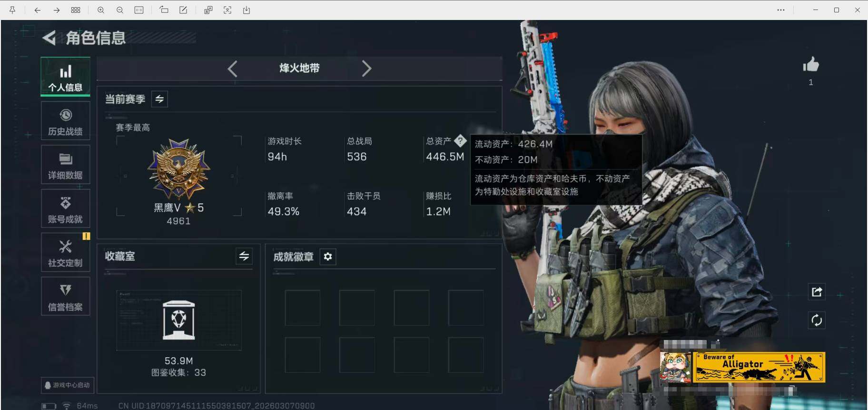Click the 赚损比 value 1.2M

click(x=438, y=211)
